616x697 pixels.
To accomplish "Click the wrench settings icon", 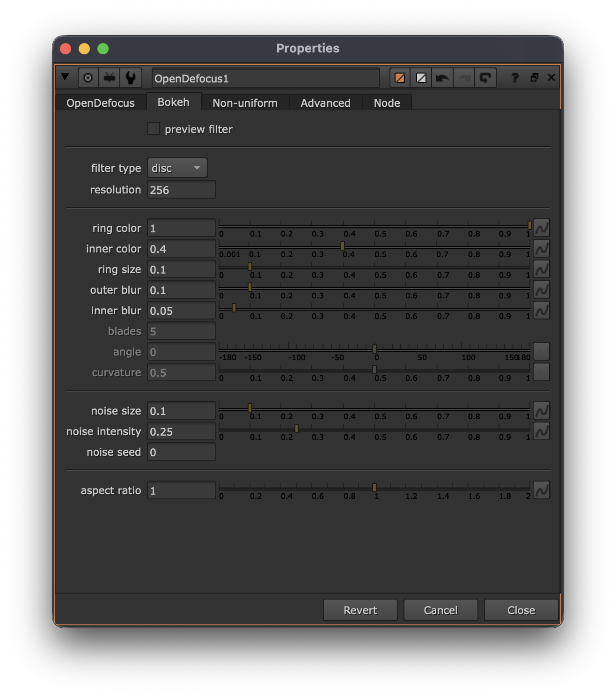I will click(x=131, y=78).
